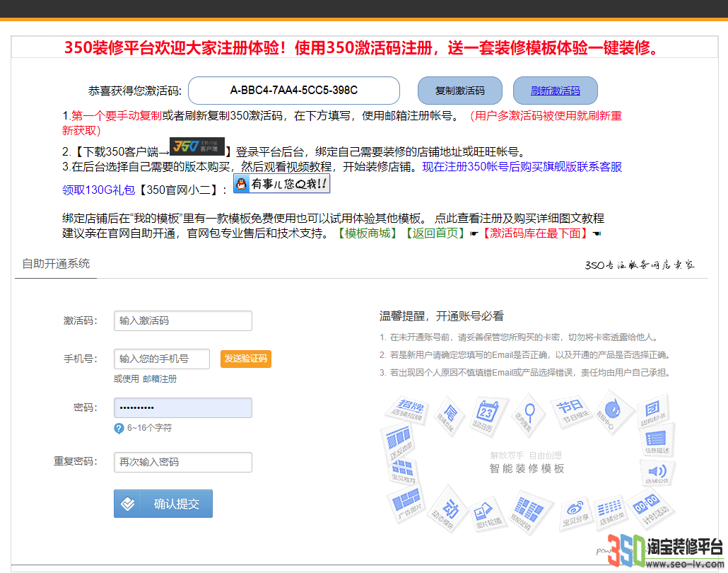
Task: Click the 智能装修模板 caption text
Action: point(527,468)
